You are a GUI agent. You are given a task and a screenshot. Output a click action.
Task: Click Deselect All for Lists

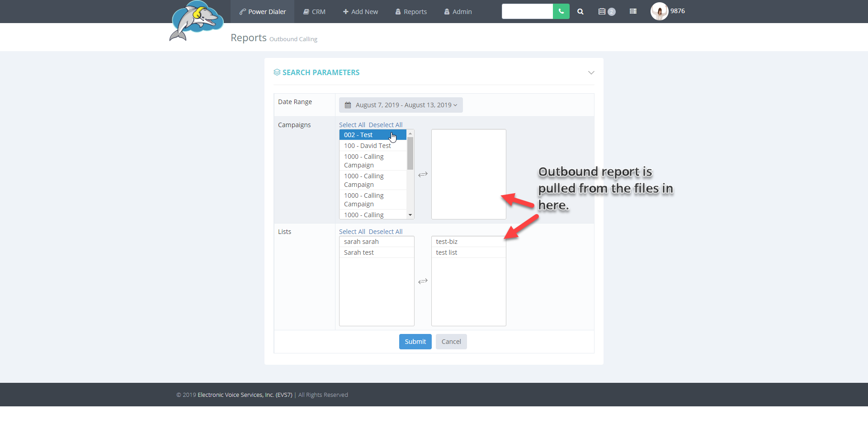click(x=386, y=232)
